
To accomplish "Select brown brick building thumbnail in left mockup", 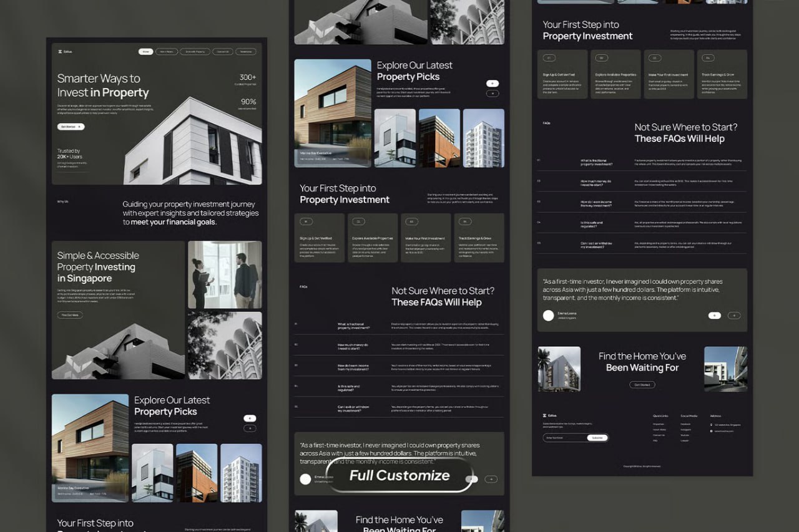I will (x=197, y=473).
